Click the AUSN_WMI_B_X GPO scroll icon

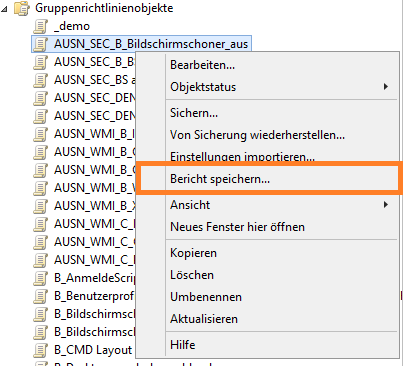point(41,206)
